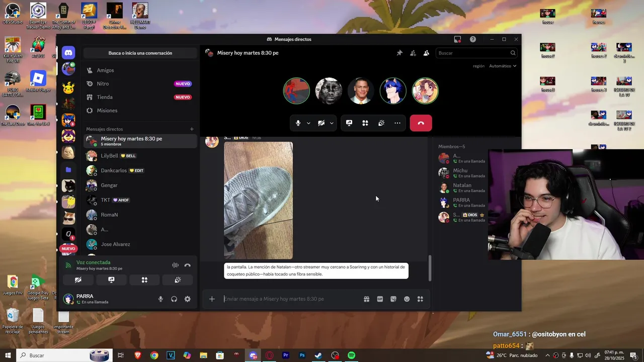Viewport: 644px width, 362px height.
Task: Open Roblox Player desktop shortcut
Action: [38, 81]
